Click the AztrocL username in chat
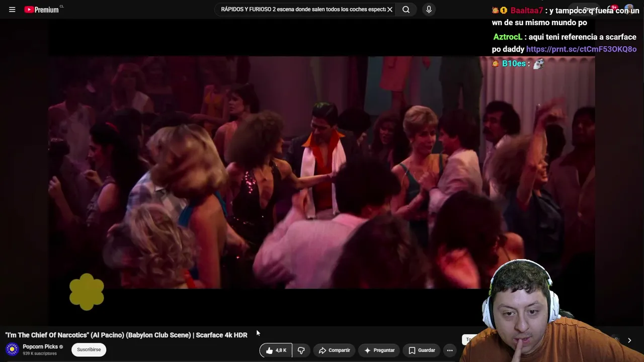This screenshot has height=362, width=644. pyautogui.click(x=507, y=37)
